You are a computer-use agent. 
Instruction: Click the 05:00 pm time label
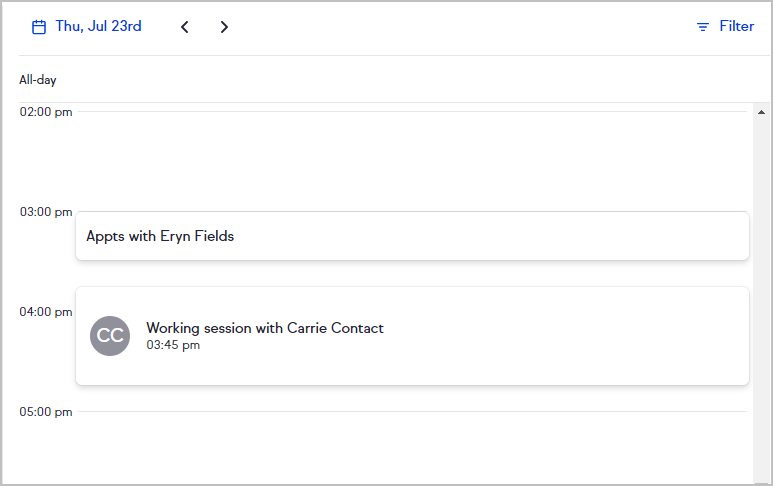coord(46,412)
